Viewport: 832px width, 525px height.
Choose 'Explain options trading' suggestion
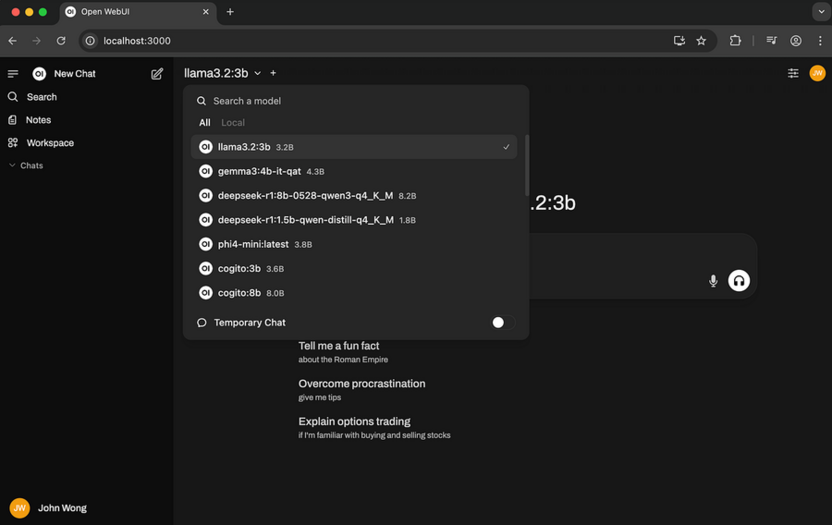[374, 427]
